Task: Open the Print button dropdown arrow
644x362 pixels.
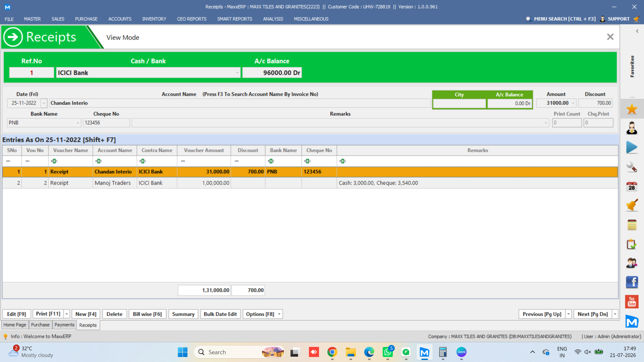Action: click(67, 314)
